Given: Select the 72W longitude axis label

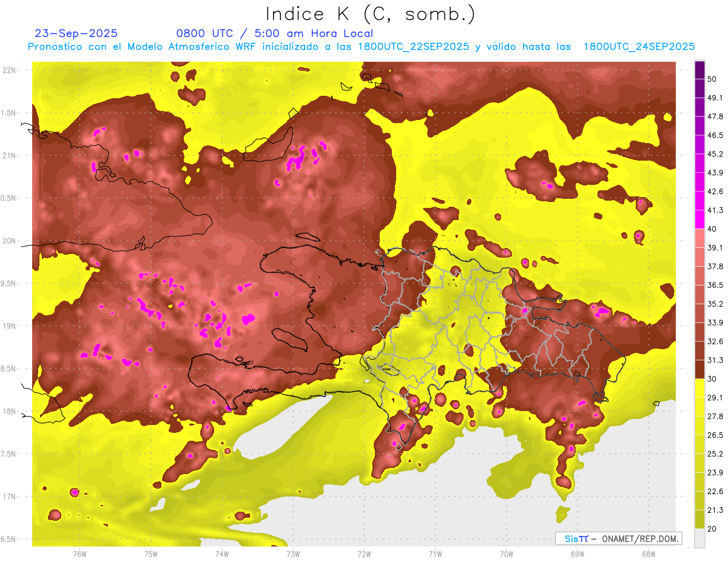Looking at the screenshot, I should (x=364, y=554).
